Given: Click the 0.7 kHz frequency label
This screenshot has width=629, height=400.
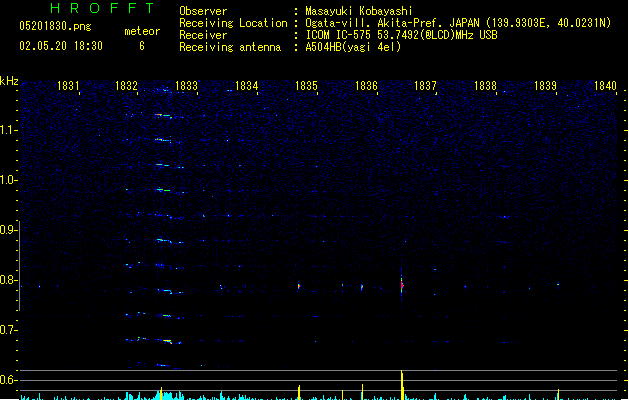Looking at the screenshot, I should click(x=8, y=330).
